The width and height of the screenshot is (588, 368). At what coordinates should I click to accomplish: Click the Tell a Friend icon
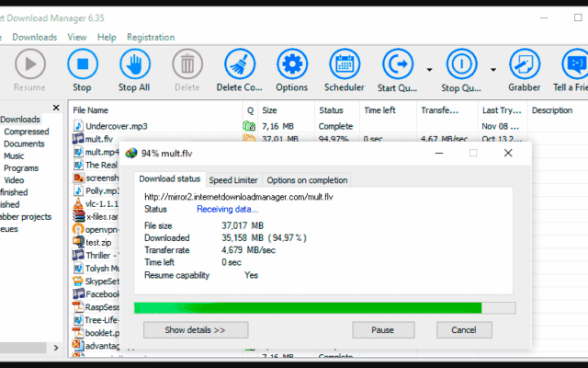point(575,64)
